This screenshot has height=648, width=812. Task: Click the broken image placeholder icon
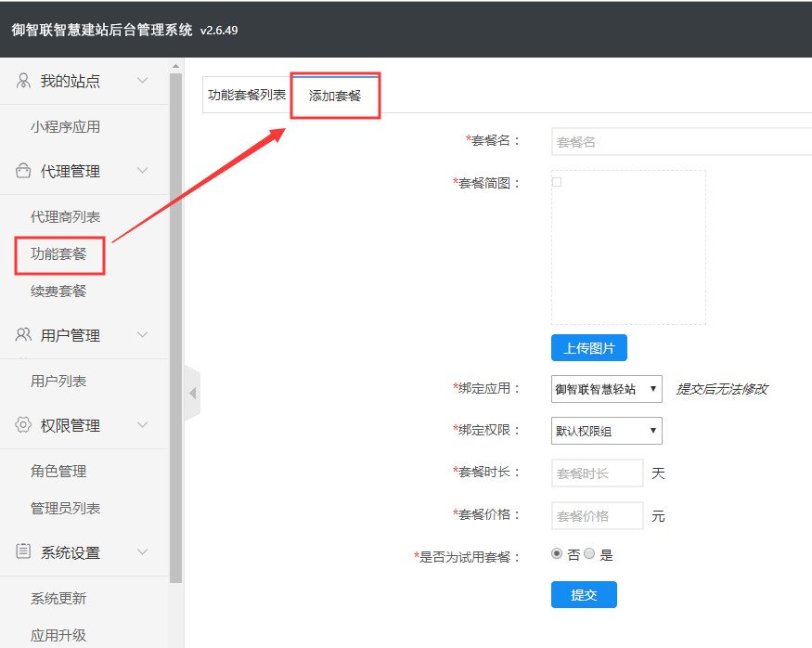point(557,182)
